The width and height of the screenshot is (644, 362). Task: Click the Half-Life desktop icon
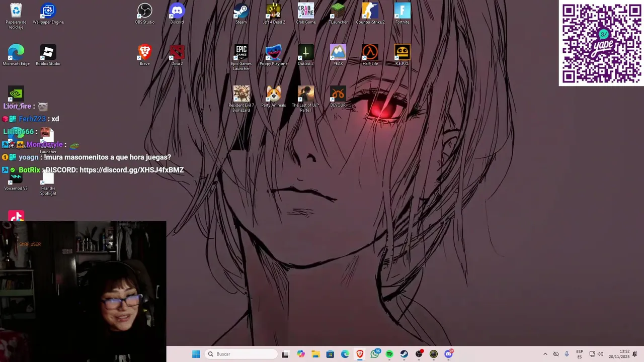pyautogui.click(x=370, y=55)
